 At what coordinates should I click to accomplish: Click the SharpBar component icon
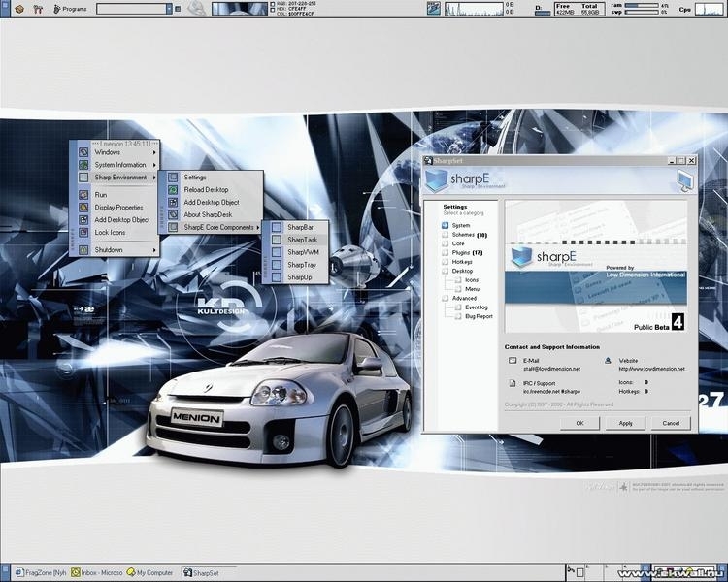(277, 227)
